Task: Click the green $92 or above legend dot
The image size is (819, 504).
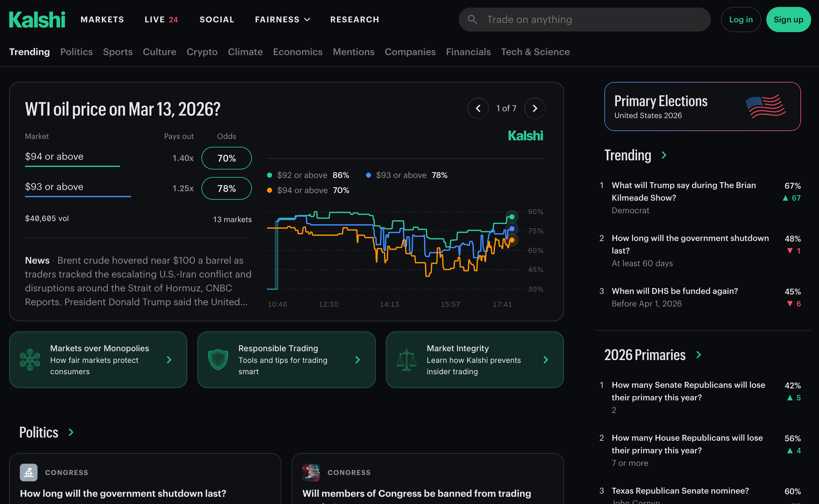Action: (x=270, y=175)
